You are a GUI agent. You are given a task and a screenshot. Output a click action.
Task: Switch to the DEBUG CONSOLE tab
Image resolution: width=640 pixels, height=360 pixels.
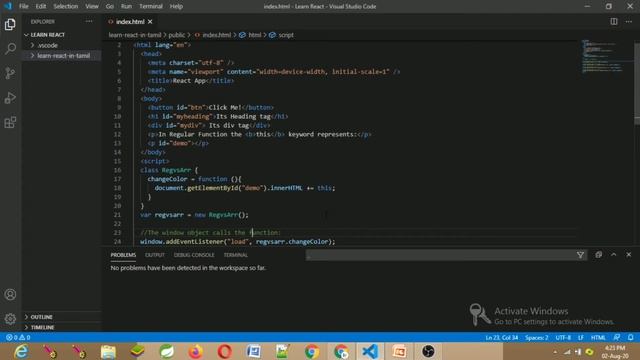(x=194, y=255)
